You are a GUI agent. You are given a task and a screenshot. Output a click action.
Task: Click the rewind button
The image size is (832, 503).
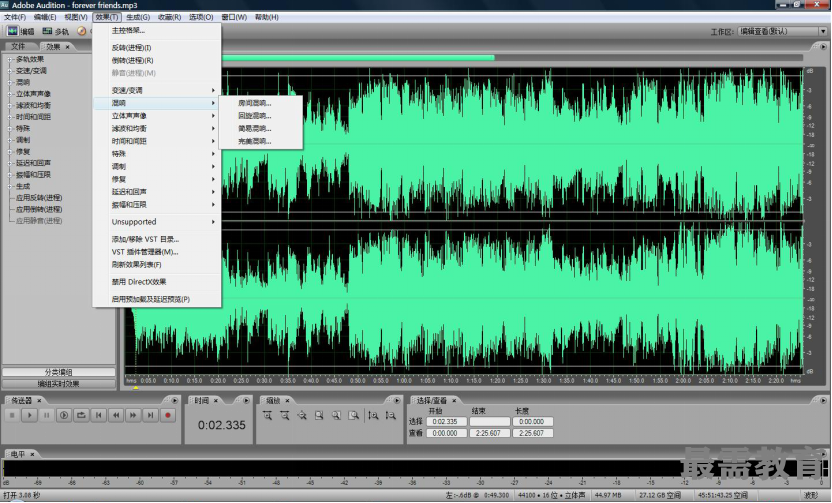pyautogui.click(x=116, y=415)
